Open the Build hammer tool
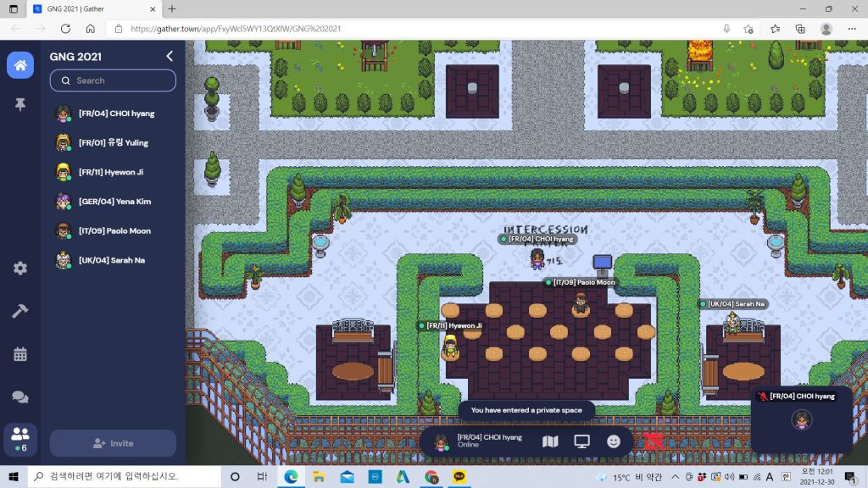 tap(20, 311)
